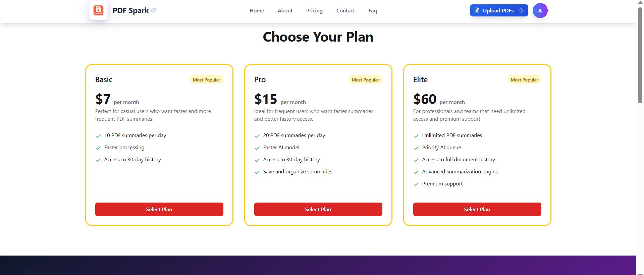Click the PDF Spark logo icon
Image resolution: width=644 pixels, height=275 pixels.
[x=98, y=10]
